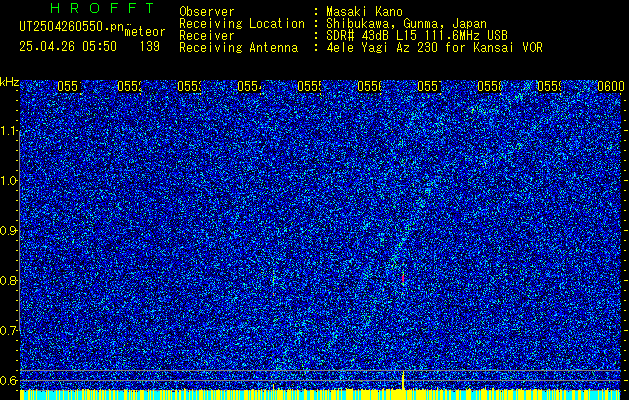Select the observer name Masaki Kano
Screen dimensions: 629x400
click(364, 11)
